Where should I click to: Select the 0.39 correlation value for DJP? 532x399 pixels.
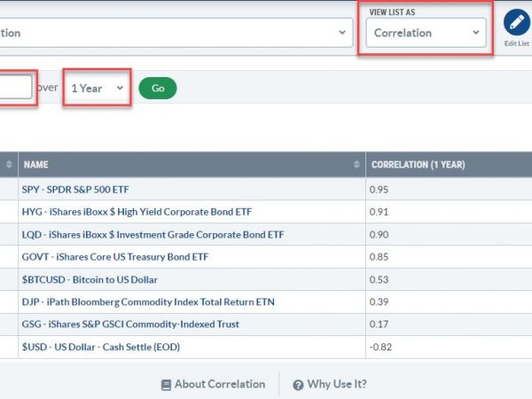click(379, 302)
